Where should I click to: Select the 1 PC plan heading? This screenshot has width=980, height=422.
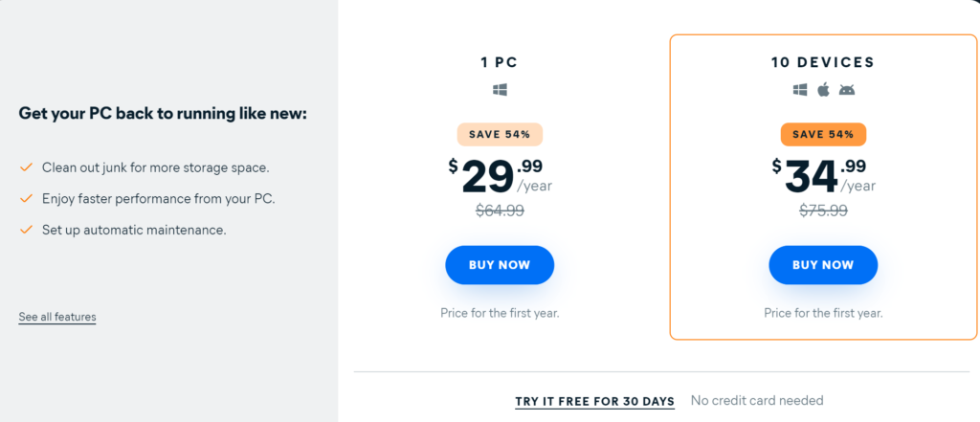[x=500, y=62]
